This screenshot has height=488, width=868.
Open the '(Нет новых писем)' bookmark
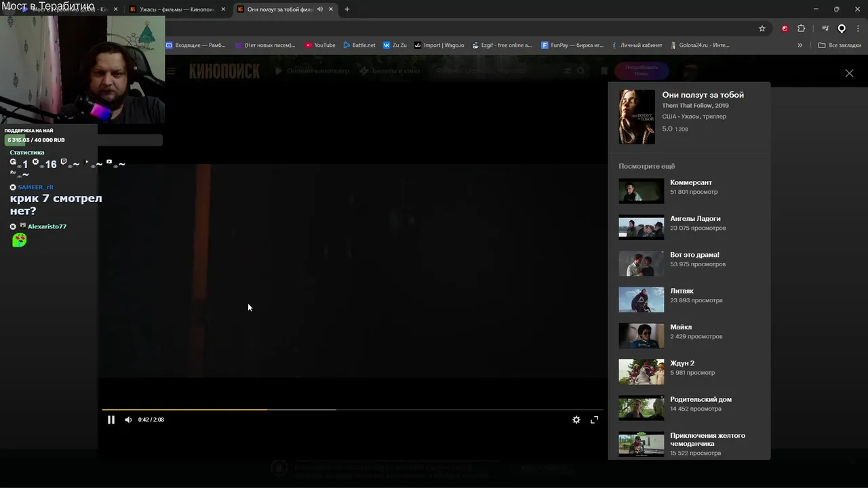(265, 45)
